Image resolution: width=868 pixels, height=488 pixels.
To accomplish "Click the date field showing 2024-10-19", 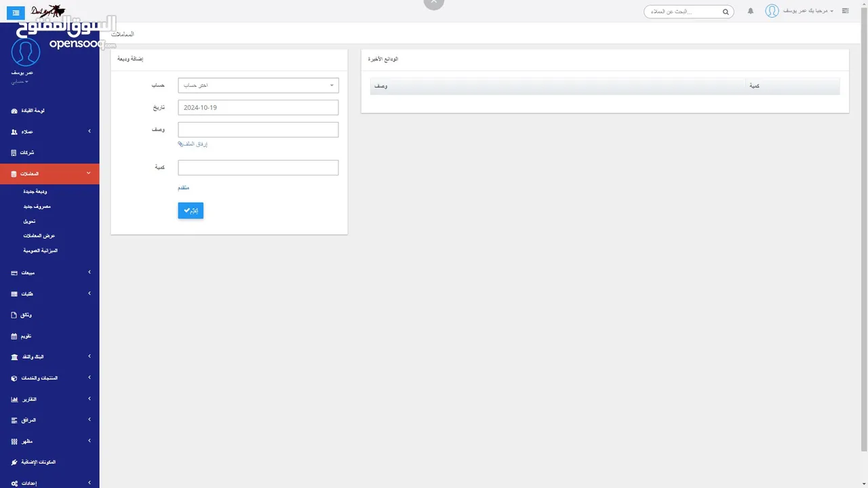I will [x=258, y=108].
